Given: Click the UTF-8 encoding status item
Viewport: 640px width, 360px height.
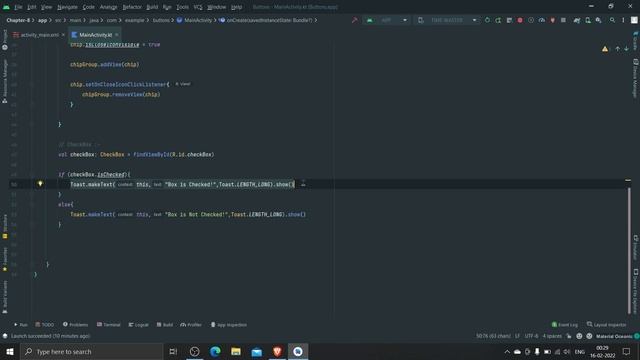Looking at the screenshot, I should click(531, 336).
